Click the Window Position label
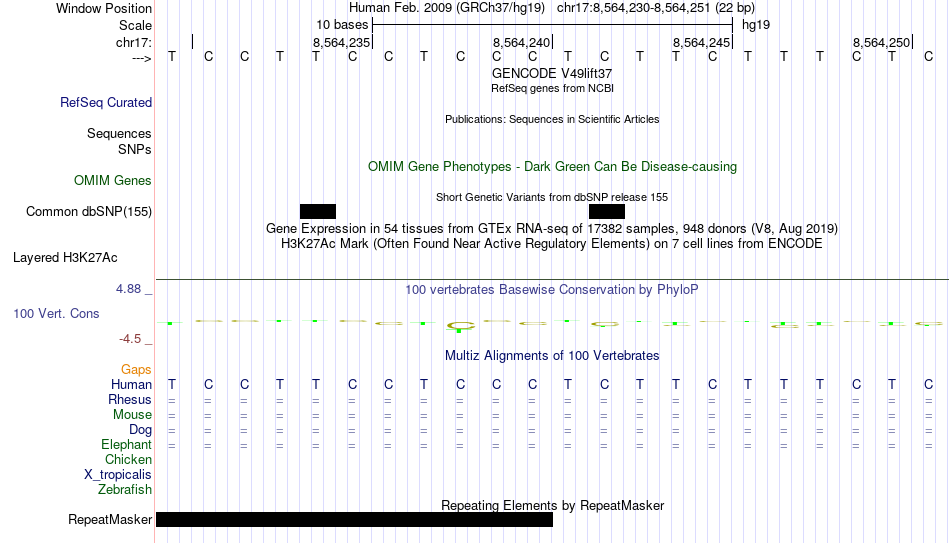The width and height of the screenshot is (950, 543). [104, 8]
